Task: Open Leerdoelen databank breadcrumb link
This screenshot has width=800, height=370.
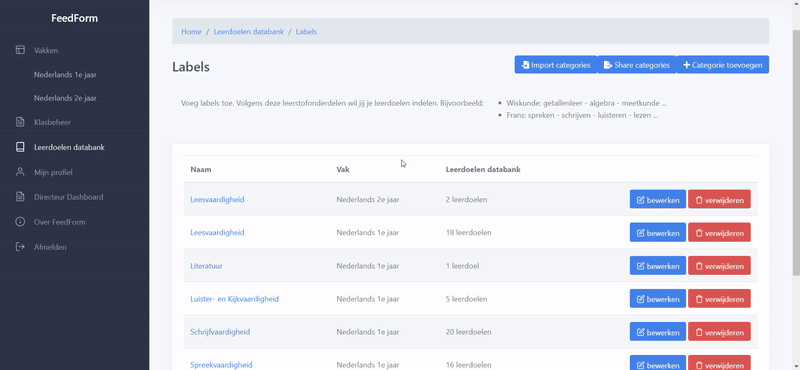Action: (x=248, y=32)
